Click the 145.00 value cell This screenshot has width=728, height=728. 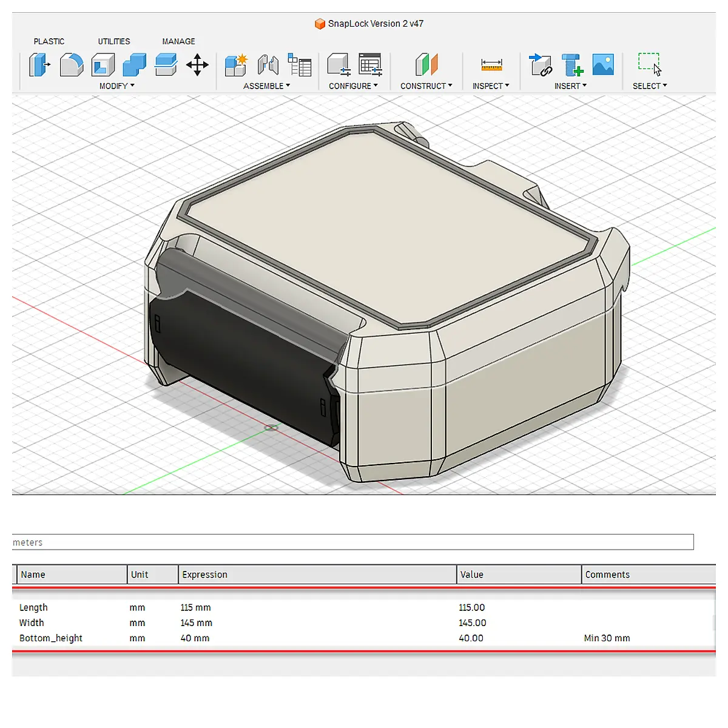[x=473, y=622]
